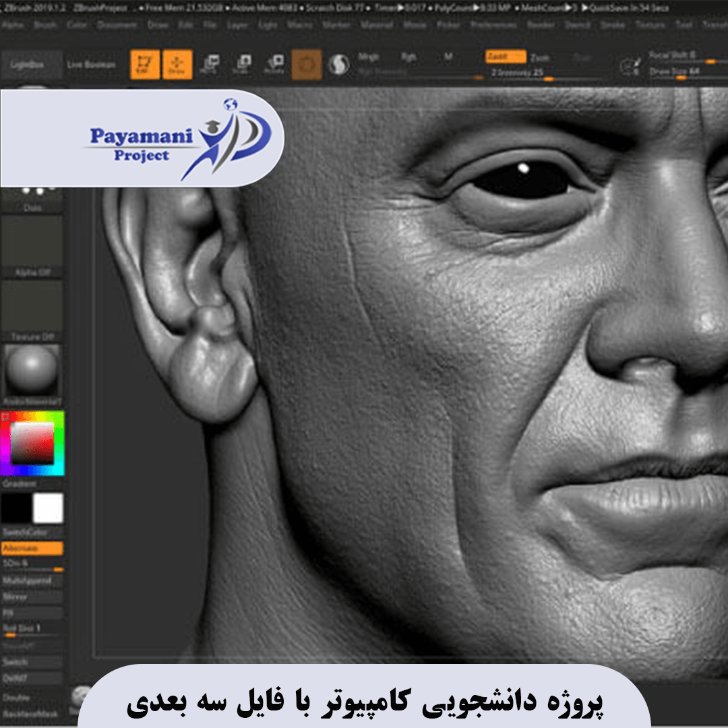Select the Scale tool icon
This screenshot has height=728, width=728.
click(x=241, y=65)
